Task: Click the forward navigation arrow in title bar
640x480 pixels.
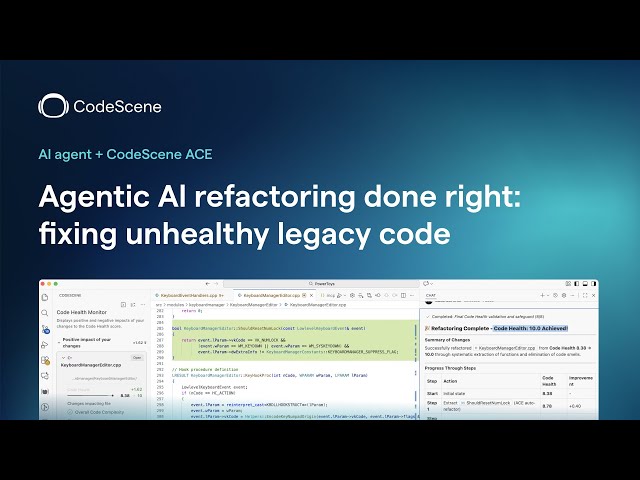Action: click(x=216, y=284)
